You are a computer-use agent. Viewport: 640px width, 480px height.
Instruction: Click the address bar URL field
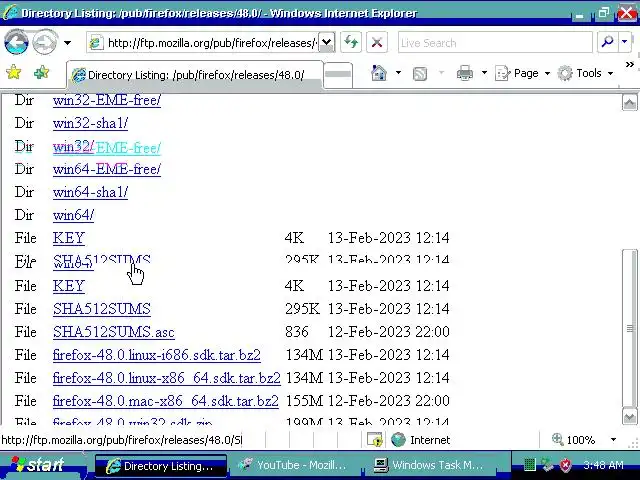click(x=211, y=43)
